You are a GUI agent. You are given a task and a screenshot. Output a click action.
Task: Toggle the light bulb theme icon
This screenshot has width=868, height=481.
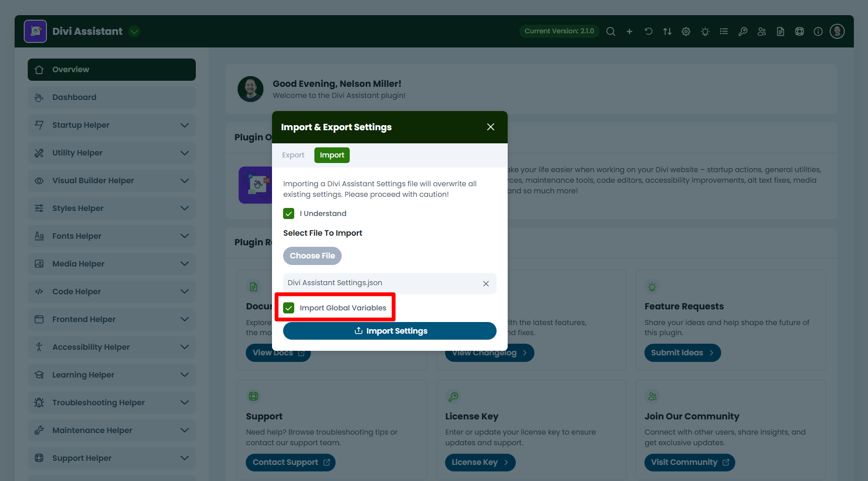coord(705,31)
